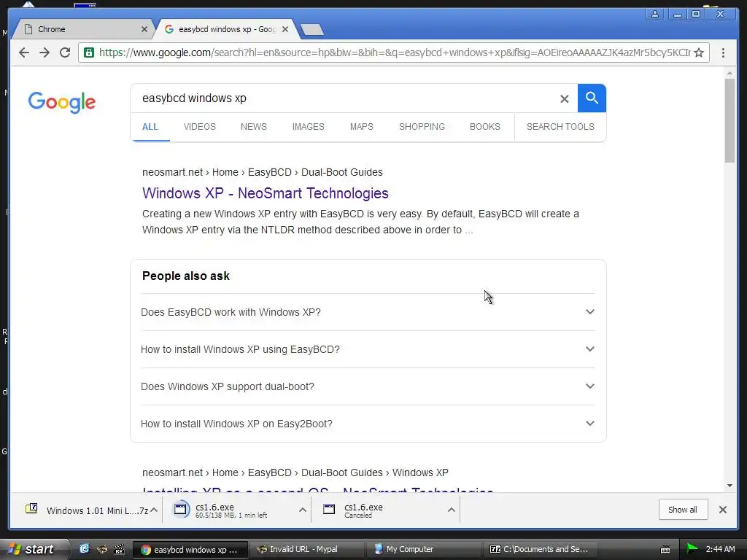The width and height of the screenshot is (747, 560).
Task: Close the downloads bar
Action: click(723, 510)
